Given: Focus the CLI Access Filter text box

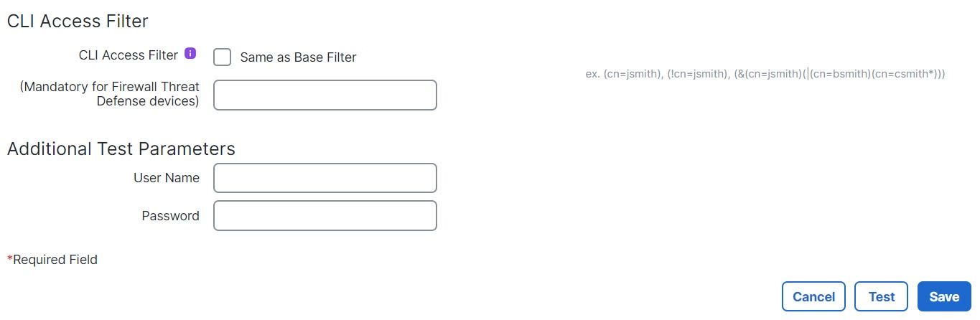Looking at the screenshot, I should [x=325, y=95].
